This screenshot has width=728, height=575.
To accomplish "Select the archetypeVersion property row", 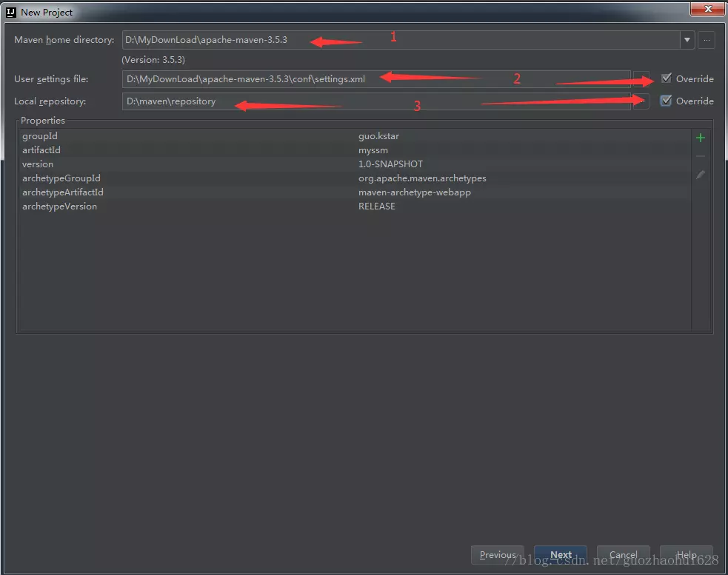I will tap(354, 206).
